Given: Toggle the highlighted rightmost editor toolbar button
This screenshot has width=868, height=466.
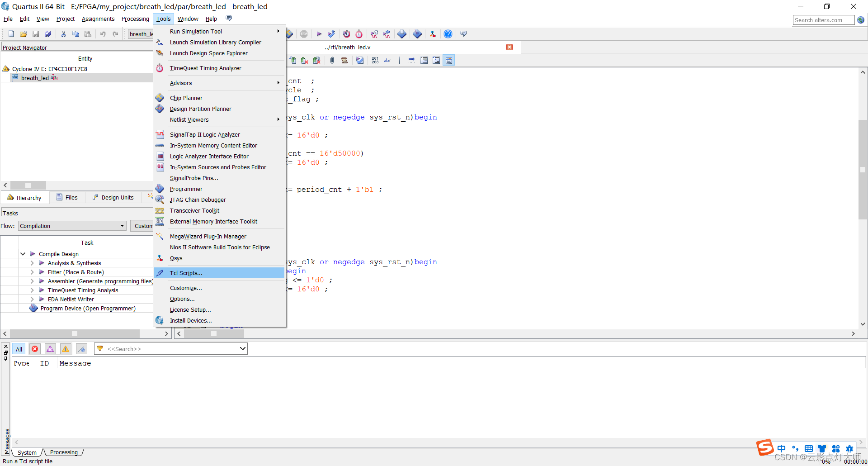Looking at the screenshot, I should 448,60.
